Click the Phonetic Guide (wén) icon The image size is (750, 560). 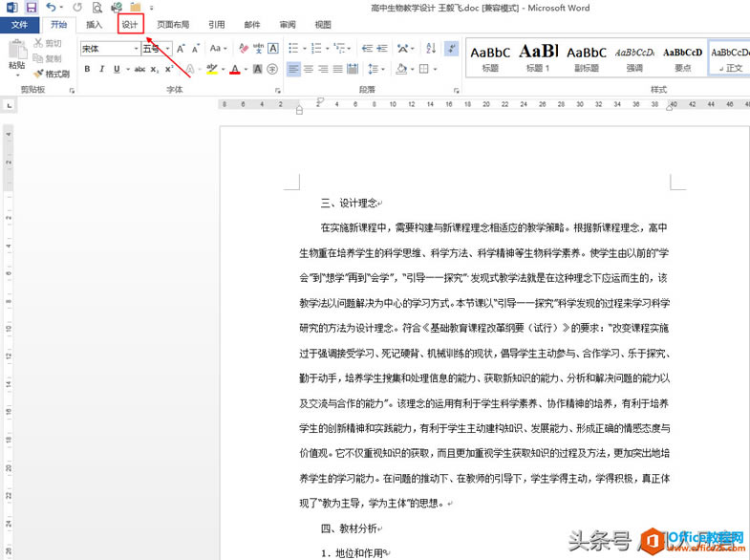click(x=258, y=49)
